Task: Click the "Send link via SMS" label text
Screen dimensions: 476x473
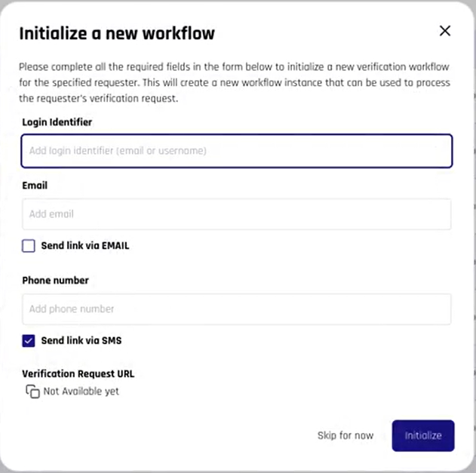Action: pos(81,340)
